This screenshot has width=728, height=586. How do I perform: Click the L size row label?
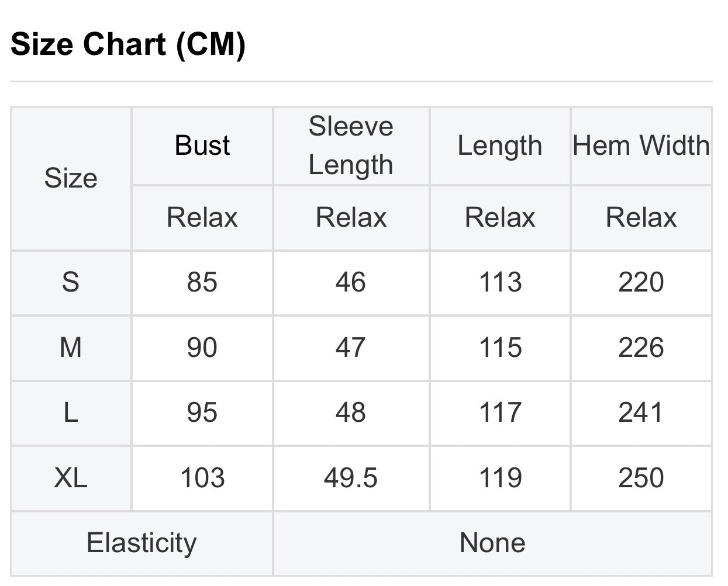tap(71, 412)
